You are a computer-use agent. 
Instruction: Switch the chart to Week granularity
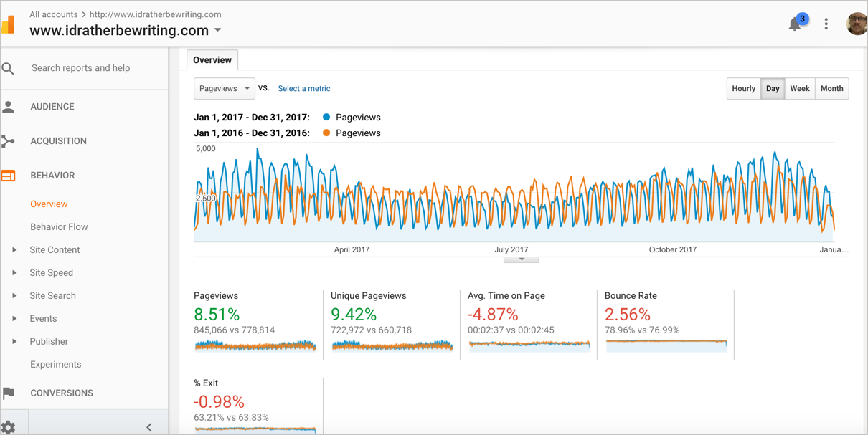pos(800,89)
